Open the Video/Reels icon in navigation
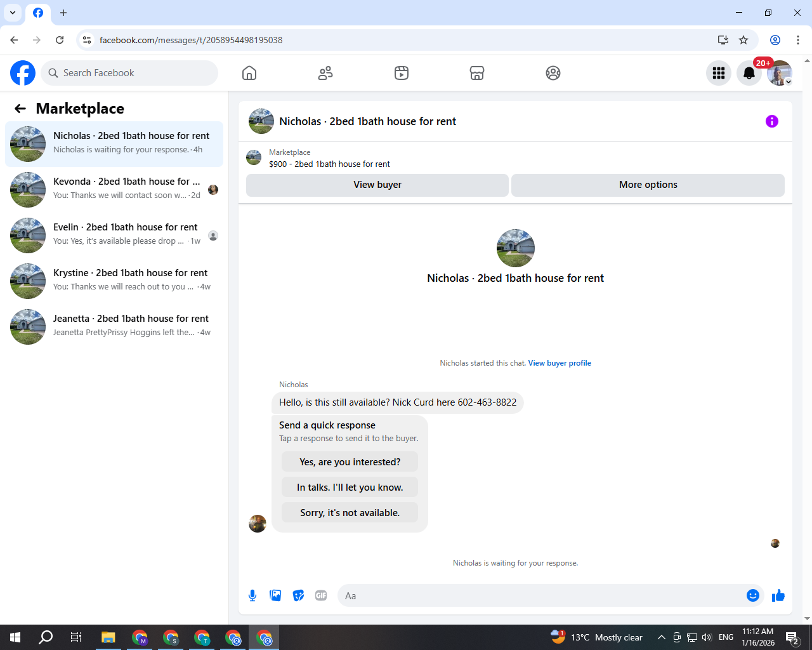 (x=402, y=73)
